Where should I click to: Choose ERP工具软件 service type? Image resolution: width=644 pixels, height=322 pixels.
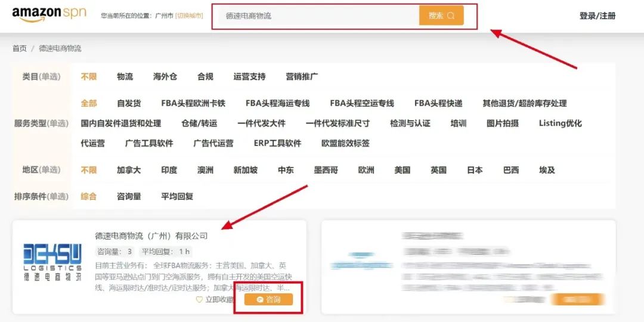[277, 143]
